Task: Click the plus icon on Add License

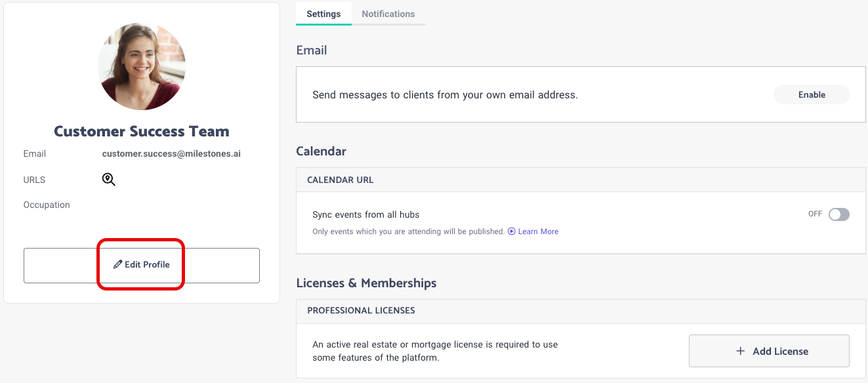Action: coord(741,352)
